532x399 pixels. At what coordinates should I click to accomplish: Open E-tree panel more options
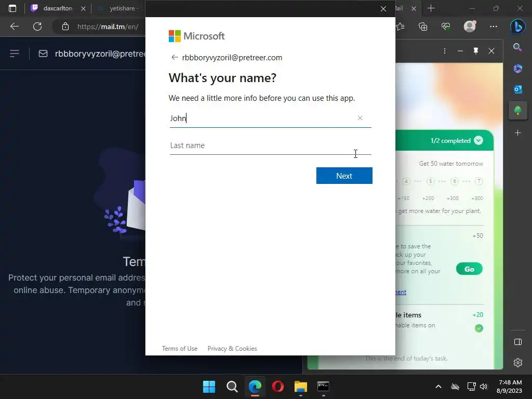[x=445, y=51]
